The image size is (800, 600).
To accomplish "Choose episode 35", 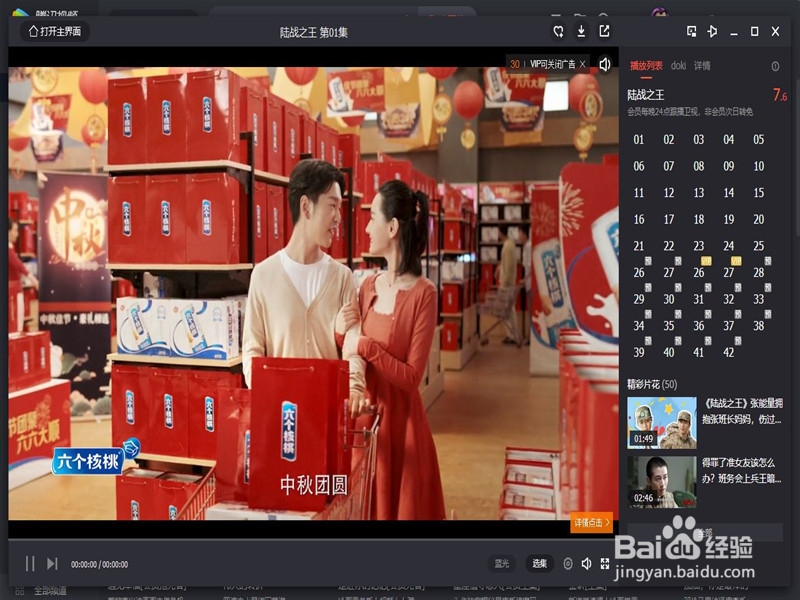I will click(x=669, y=326).
